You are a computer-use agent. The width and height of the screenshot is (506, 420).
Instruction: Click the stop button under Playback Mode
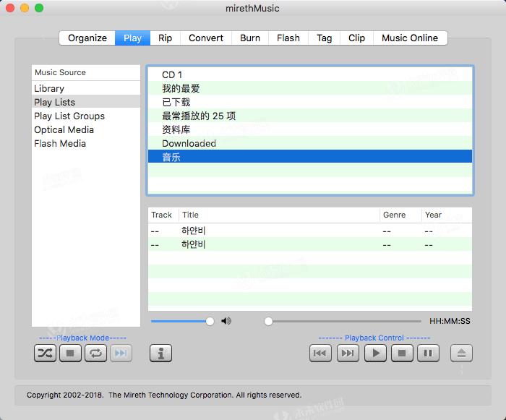[70, 353]
